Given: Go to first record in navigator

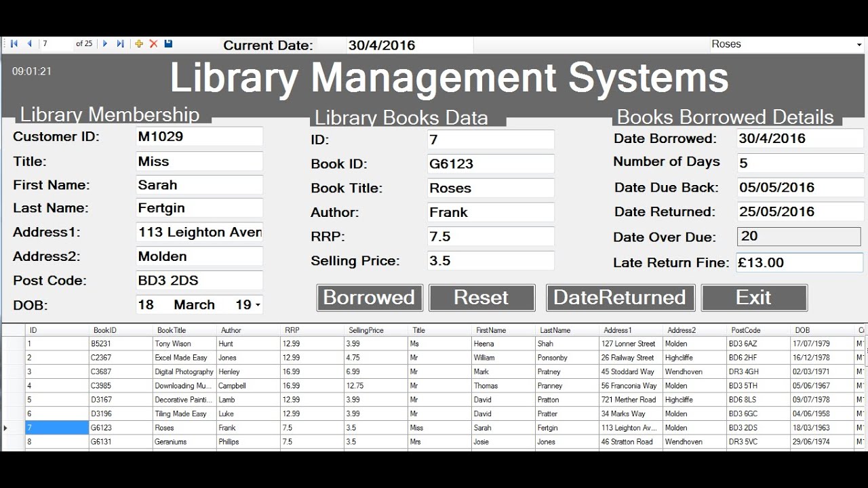Looking at the screenshot, I should point(14,44).
